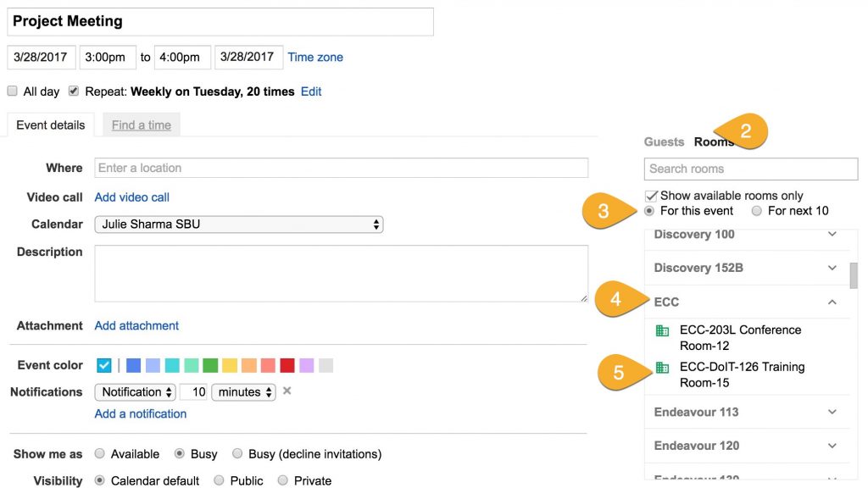Click the Add video call link
Screen dimensions: 868x488
[132, 197]
